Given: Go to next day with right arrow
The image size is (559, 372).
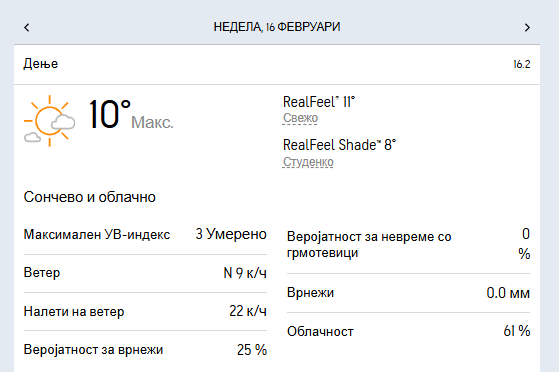Looking at the screenshot, I should (x=527, y=27).
